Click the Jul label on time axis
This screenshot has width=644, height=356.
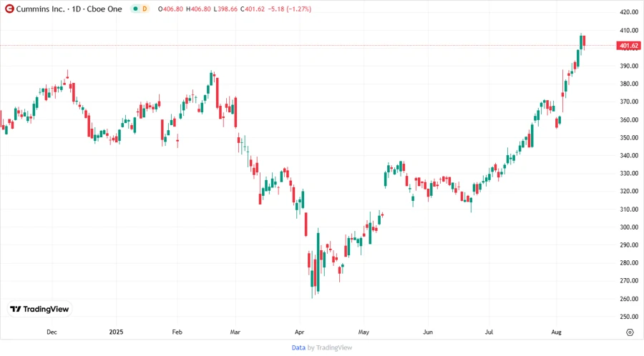click(x=489, y=332)
